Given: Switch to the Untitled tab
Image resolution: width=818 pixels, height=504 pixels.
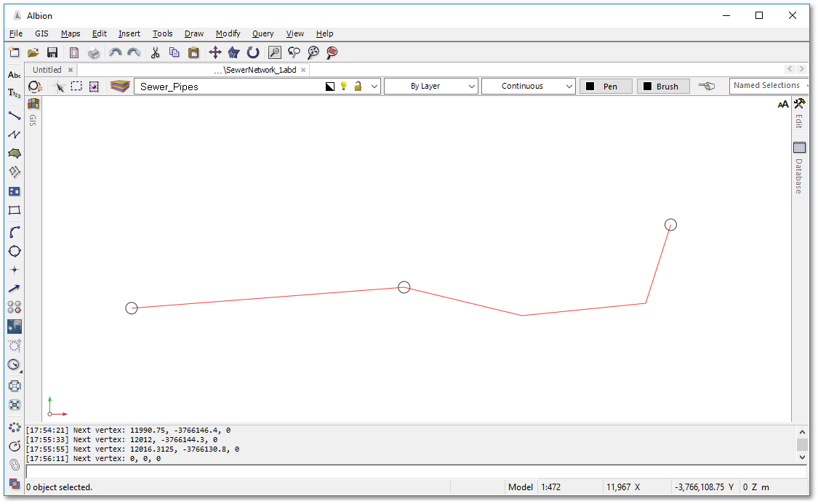Looking at the screenshot, I should [x=47, y=70].
